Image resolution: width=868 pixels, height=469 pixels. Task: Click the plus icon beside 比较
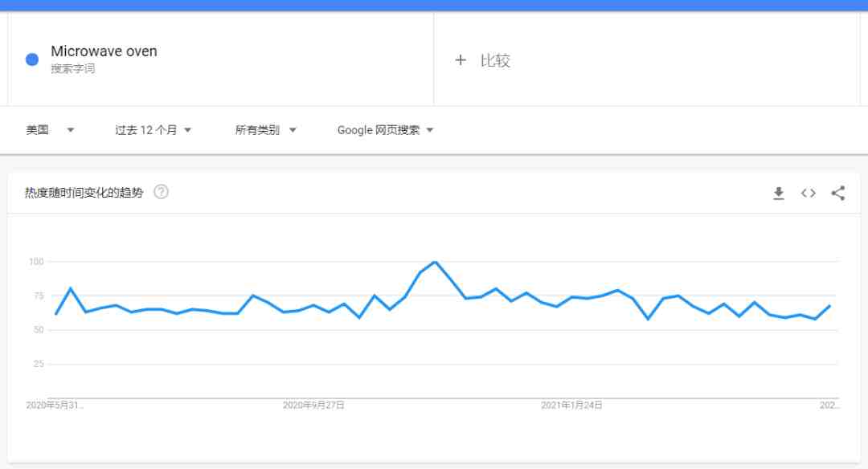click(460, 59)
